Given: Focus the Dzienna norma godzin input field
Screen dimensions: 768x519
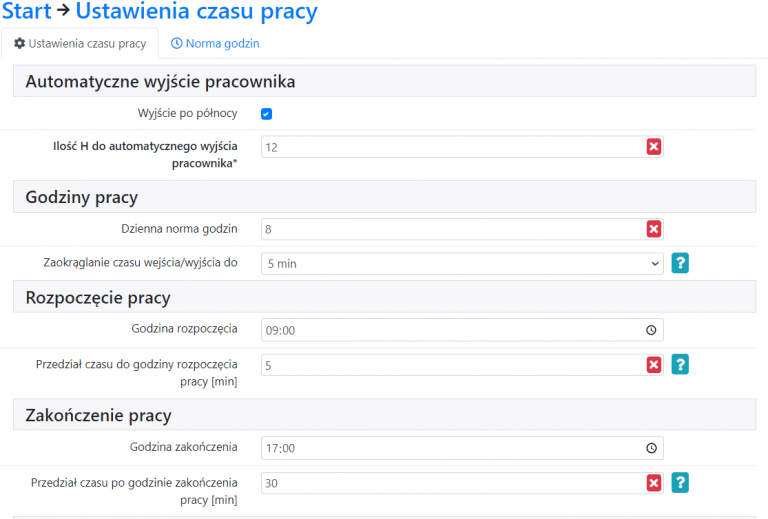Looking at the screenshot, I should [450, 229].
